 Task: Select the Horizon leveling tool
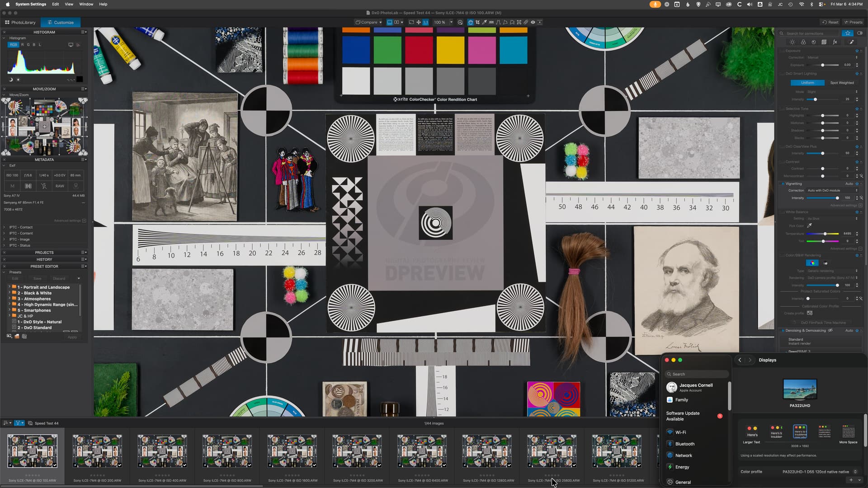491,22
